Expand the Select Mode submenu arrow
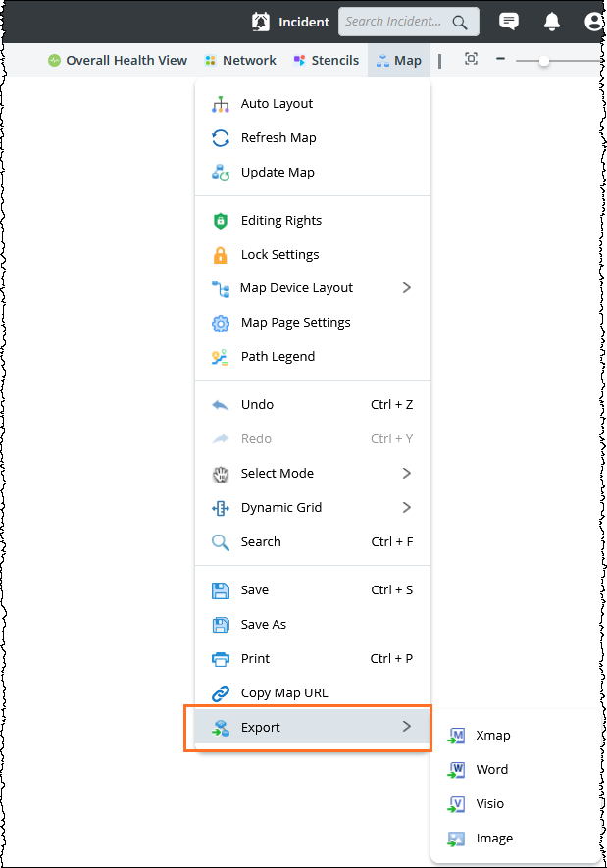Viewport: 607px width, 868px height. 407,474
